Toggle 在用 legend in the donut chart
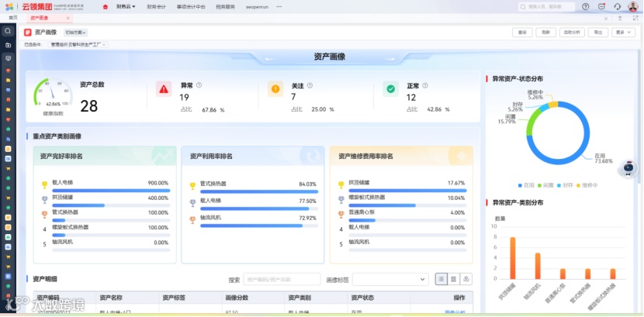 526,185
